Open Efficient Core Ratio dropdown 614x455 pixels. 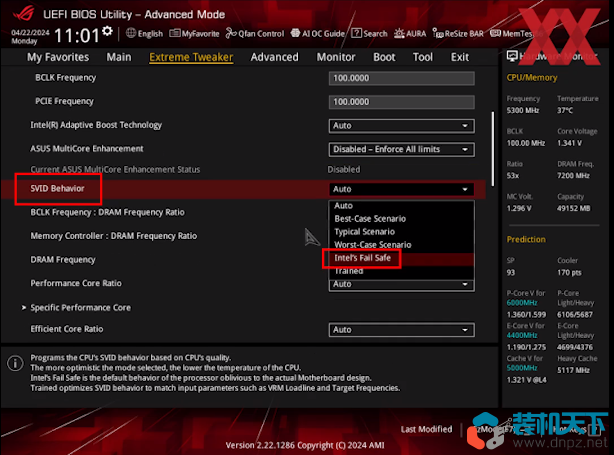click(401, 329)
